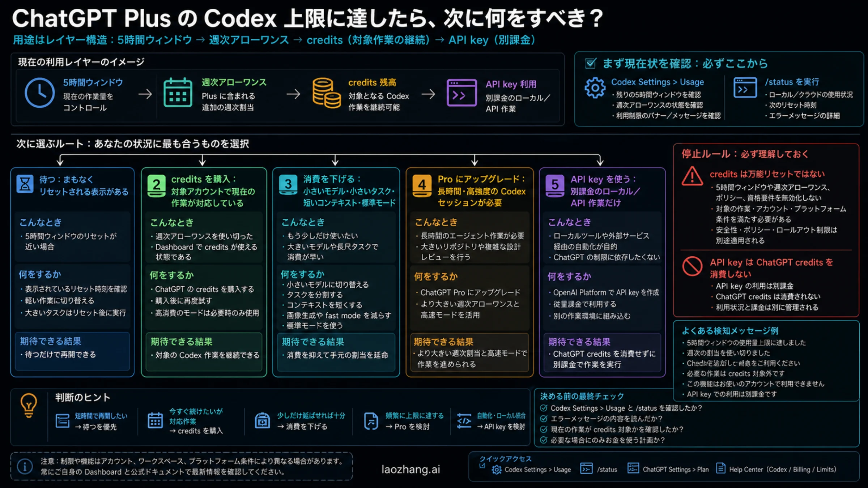The width and height of the screenshot is (868, 488).
Task: Select the API key を使う card heading
Action: point(605,191)
